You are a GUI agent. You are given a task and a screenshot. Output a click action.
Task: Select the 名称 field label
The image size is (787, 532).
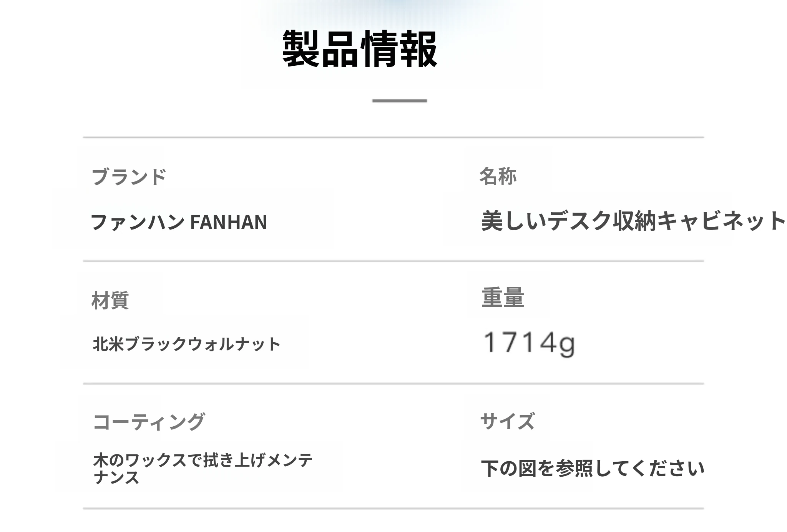pos(498,176)
